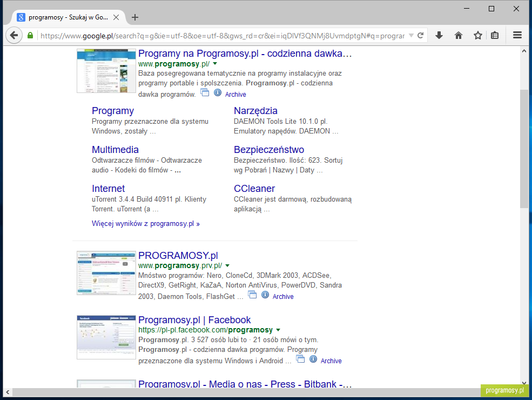Open 'Programy na Programosy.pl - codzienna dawka…' result
This screenshot has height=400, width=532.
click(x=245, y=54)
